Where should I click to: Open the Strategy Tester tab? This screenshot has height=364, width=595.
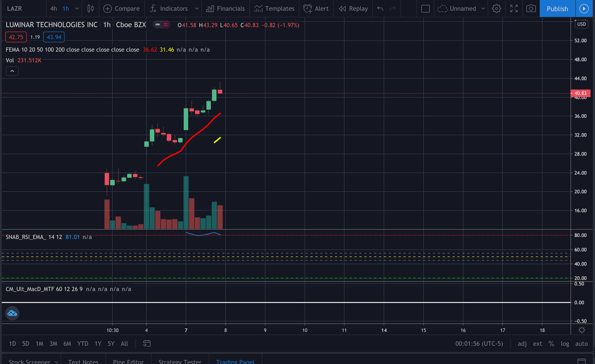[180, 361]
